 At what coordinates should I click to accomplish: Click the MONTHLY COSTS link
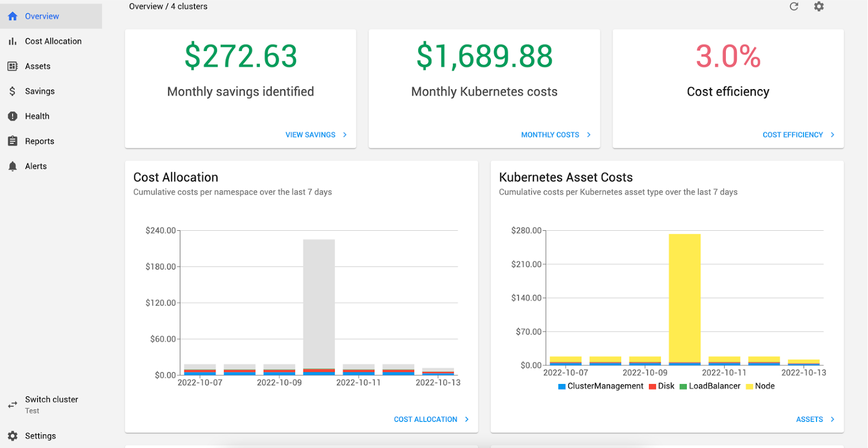click(550, 135)
